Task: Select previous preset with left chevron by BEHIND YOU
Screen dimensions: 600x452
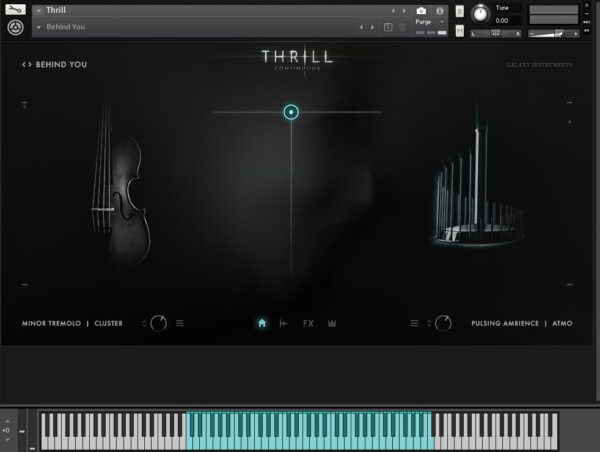Action: click(24, 64)
